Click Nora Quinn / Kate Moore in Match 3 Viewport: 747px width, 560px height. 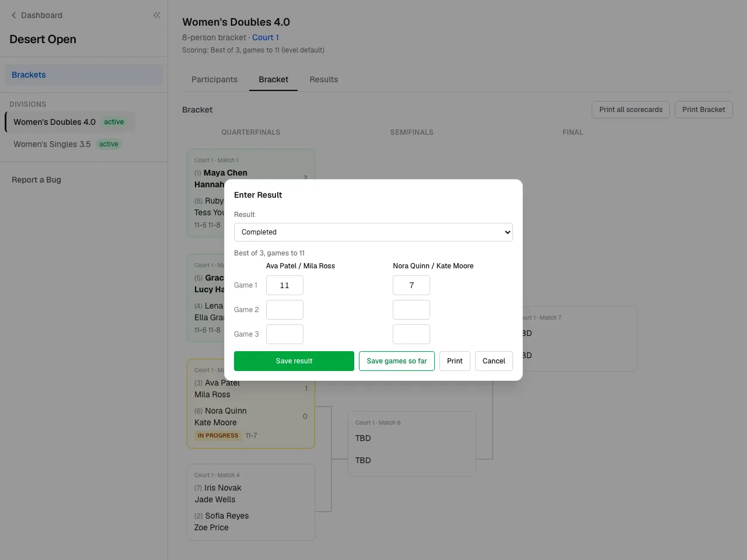(221, 416)
